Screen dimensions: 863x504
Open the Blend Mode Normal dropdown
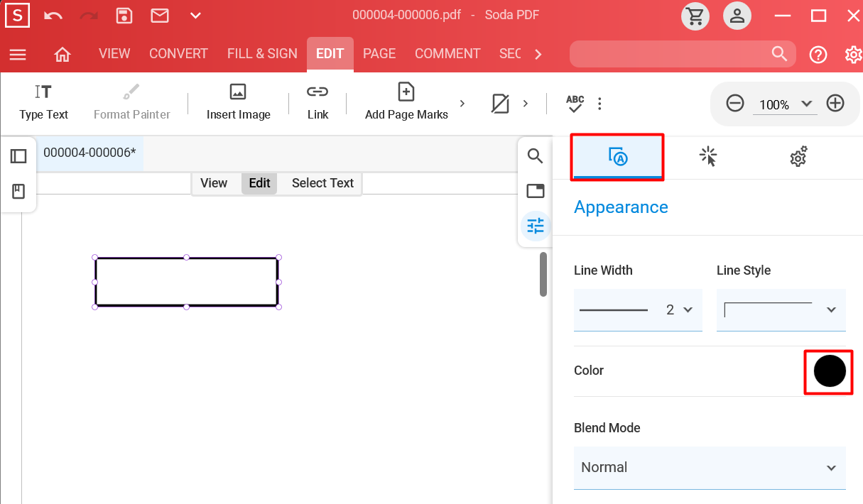point(710,467)
